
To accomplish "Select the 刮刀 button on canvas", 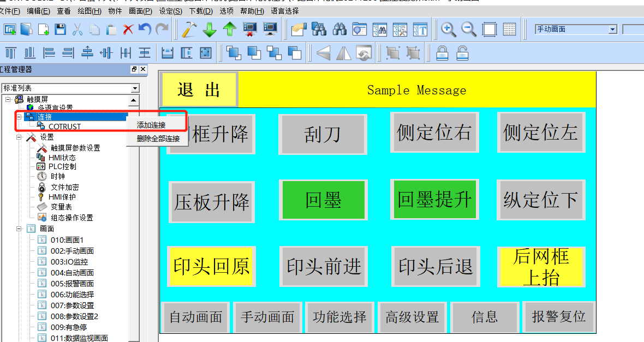I will (x=323, y=134).
